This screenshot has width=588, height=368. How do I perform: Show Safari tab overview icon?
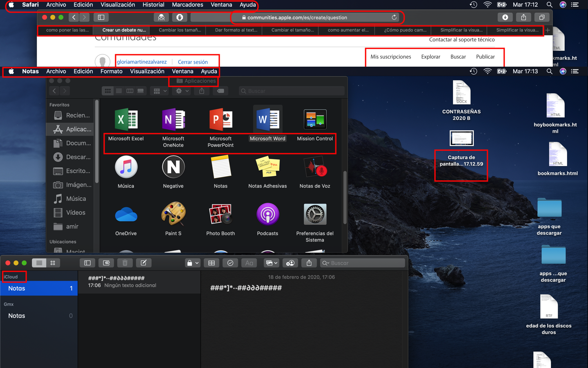click(542, 17)
